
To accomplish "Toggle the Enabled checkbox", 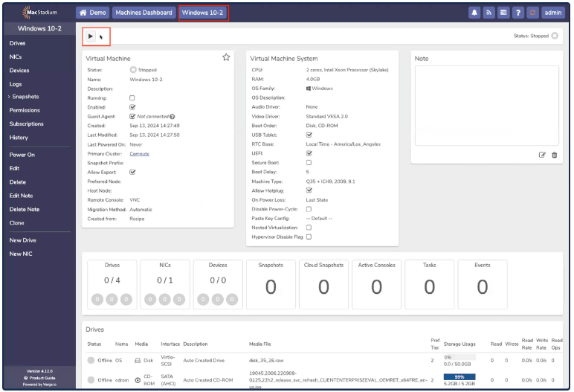I will tap(132, 107).
